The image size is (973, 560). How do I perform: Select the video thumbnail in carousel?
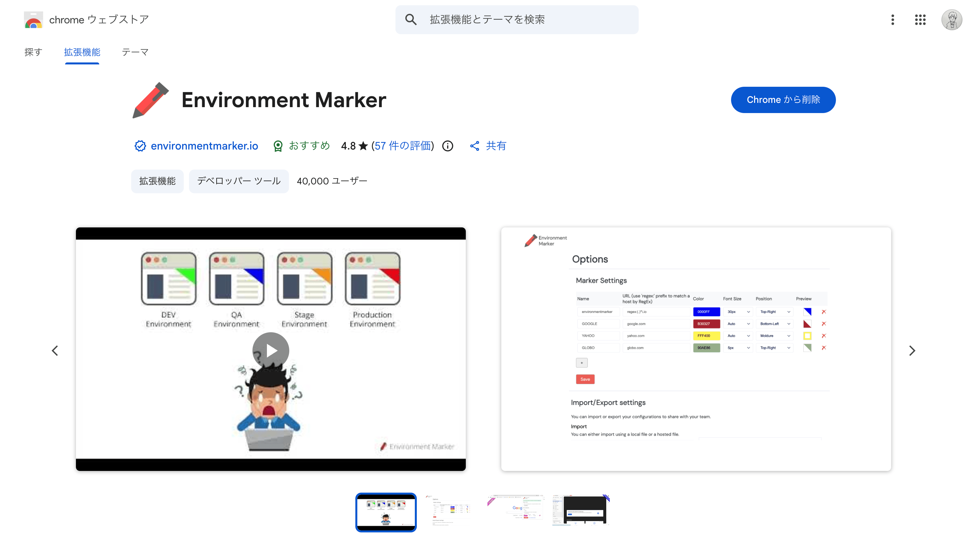click(386, 512)
